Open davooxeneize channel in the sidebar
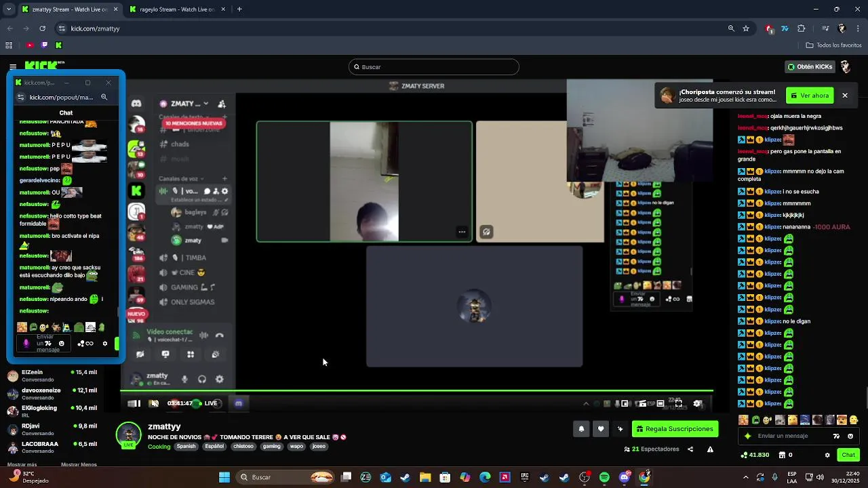868x488 pixels. coord(52,392)
